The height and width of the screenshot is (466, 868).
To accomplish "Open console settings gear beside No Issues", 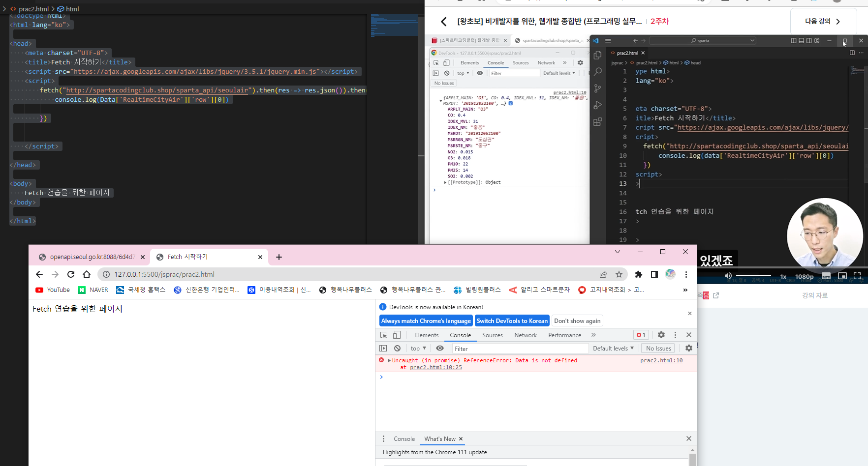I will 689,348.
